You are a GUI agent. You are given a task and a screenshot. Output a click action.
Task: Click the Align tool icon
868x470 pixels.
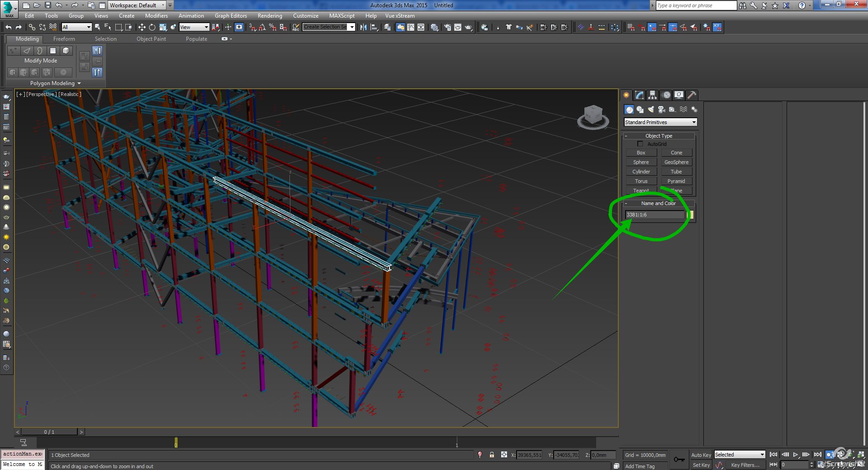point(375,27)
